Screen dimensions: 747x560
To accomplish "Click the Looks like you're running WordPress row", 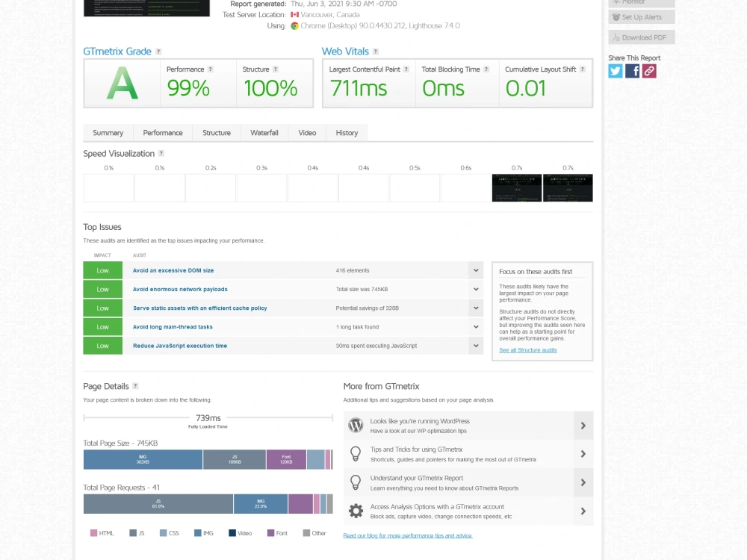I will pos(468,426).
